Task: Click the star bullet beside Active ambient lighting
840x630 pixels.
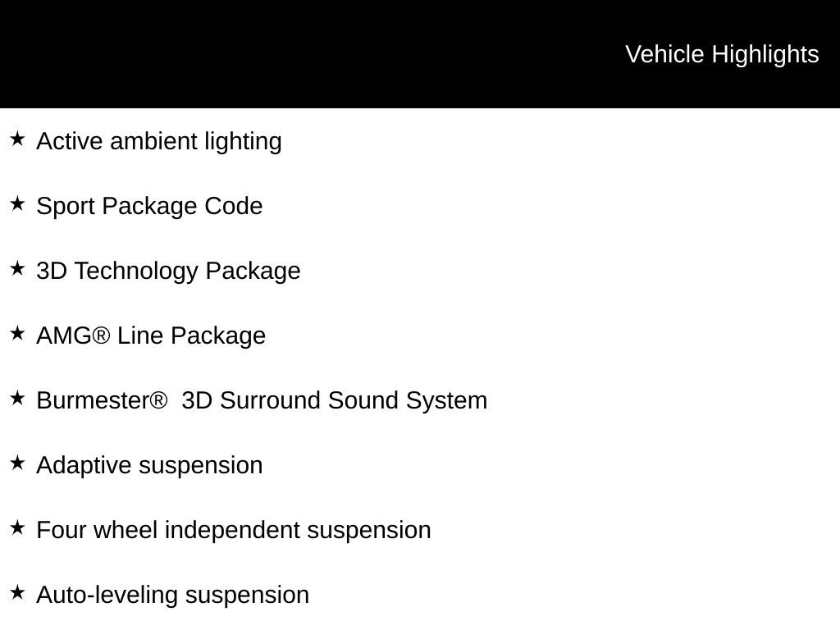Action: pos(17,139)
